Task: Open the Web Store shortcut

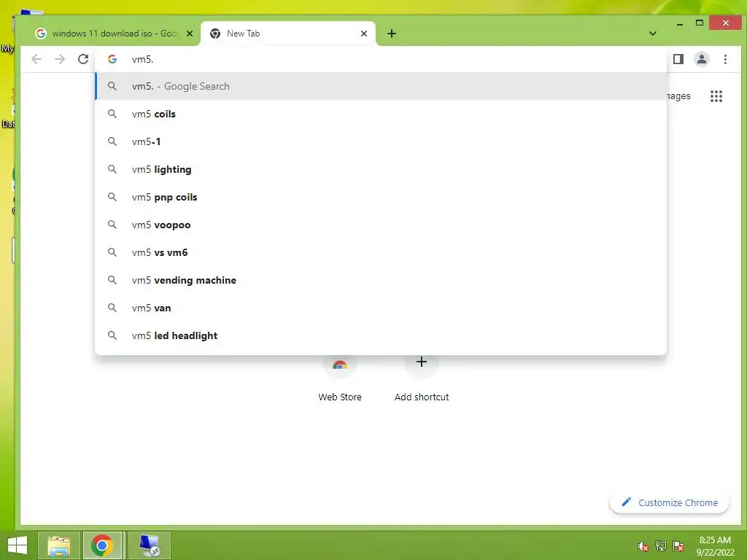Action: (x=340, y=378)
